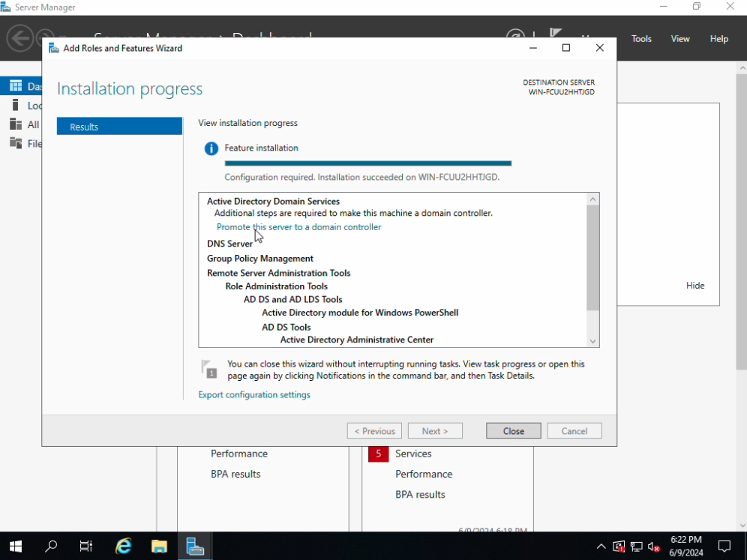Open the Services red count badge

[378, 454]
